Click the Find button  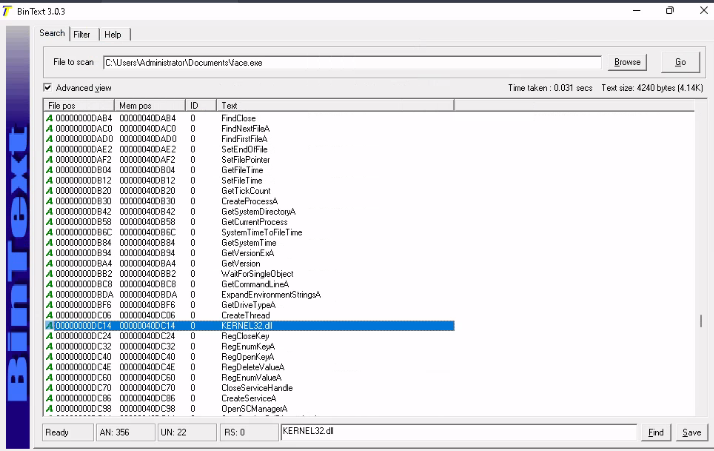(x=656, y=432)
